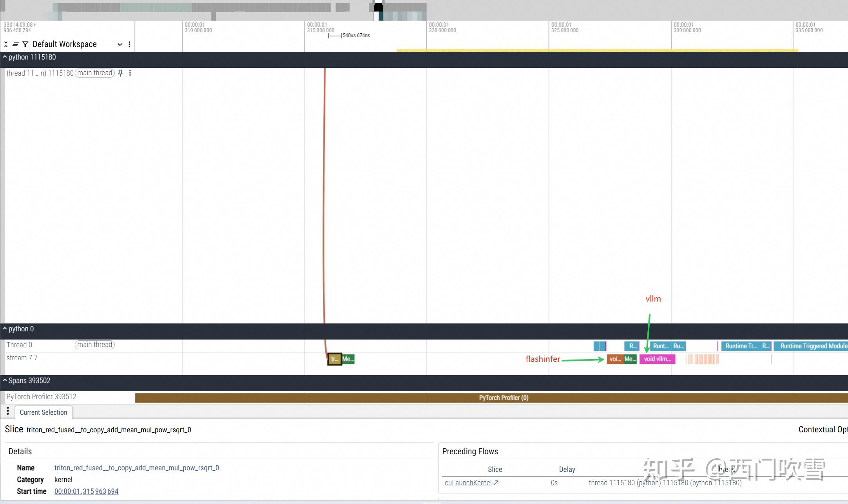Open the Current Selection tab
This screenshot has height=504, width=848.
(x=43, y=412)
